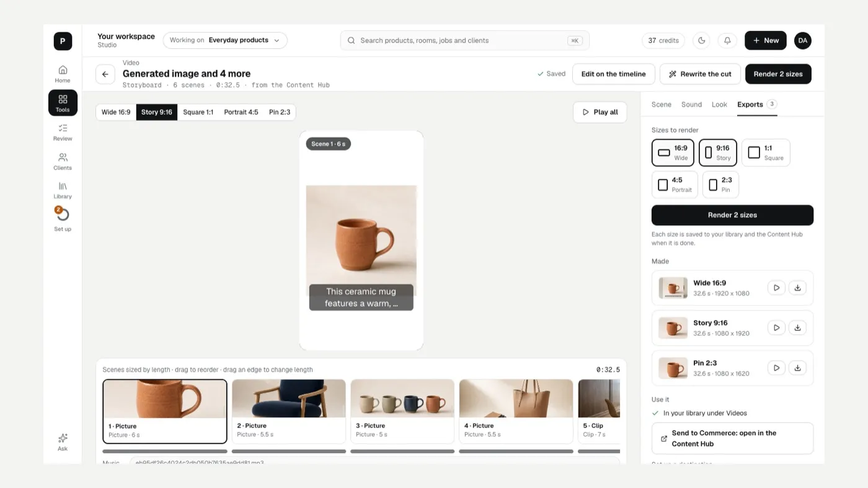Open the Clients sidebar section
Image resolution: width=868 pixels, height=488 pixels.
pyautogui.click(x=63, y=161)
